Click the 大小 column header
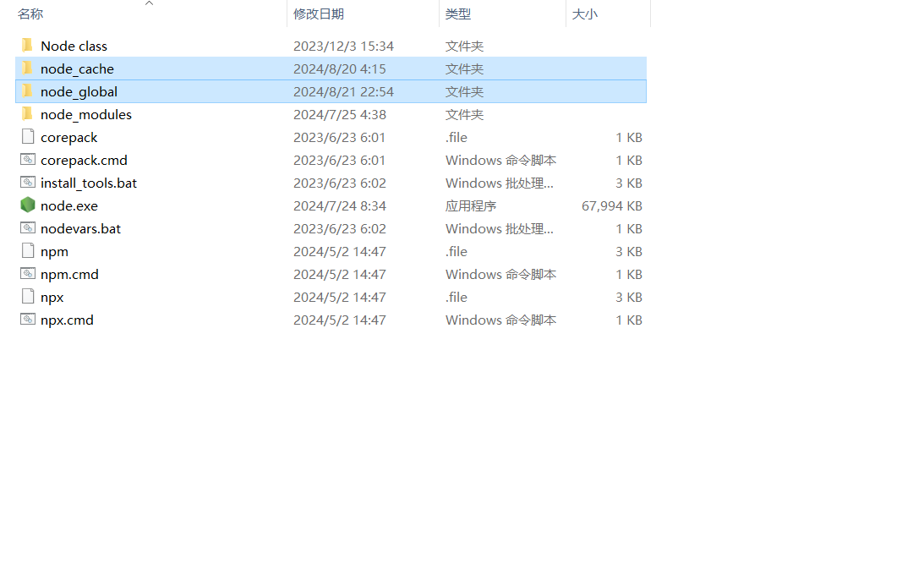The width and height of the screenshot is (924, 569). (585, 14)
